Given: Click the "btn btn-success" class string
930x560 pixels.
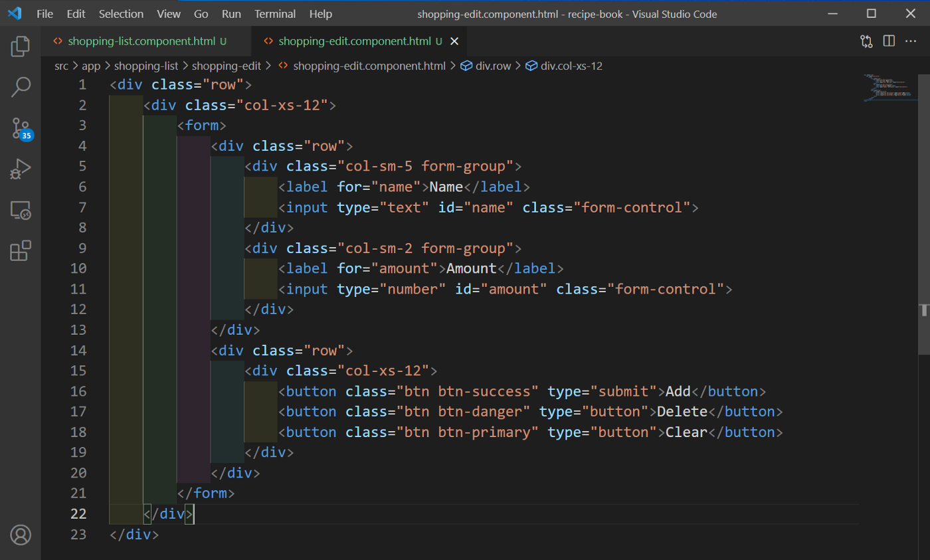Looking at the screenshot, I should pyautogui.click(x=468, y=391).
